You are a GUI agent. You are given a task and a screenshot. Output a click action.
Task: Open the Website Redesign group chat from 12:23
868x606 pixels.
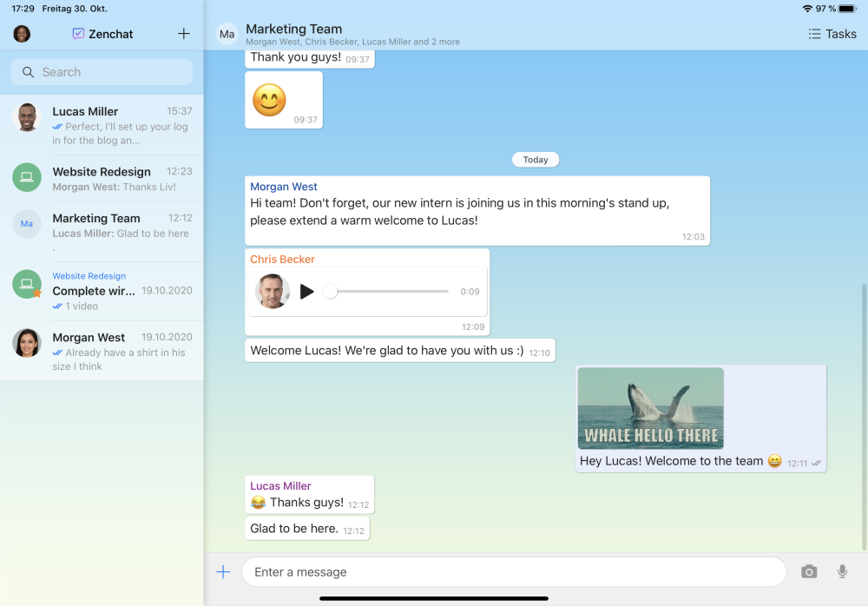(102, 178)
